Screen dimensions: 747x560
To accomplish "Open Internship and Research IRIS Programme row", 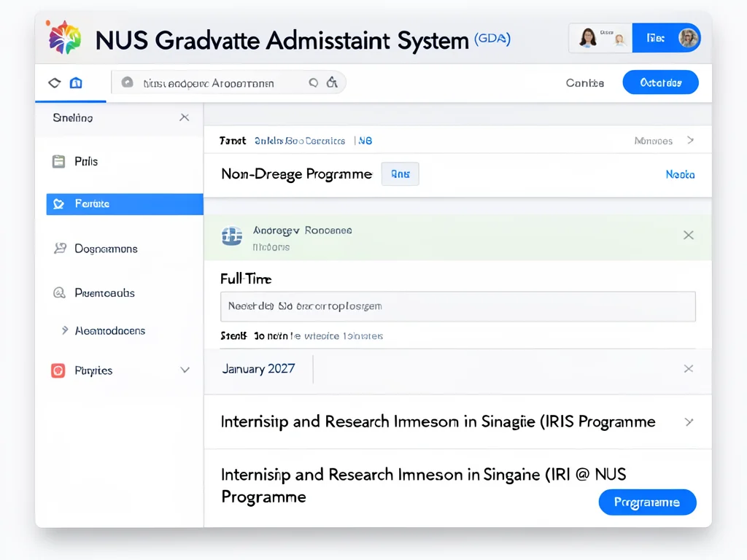I will [458, 422].
